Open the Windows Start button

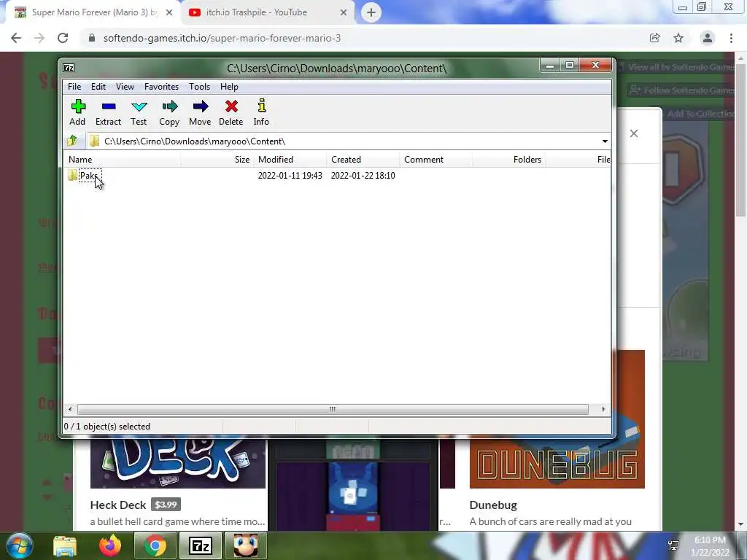point(20,545)
